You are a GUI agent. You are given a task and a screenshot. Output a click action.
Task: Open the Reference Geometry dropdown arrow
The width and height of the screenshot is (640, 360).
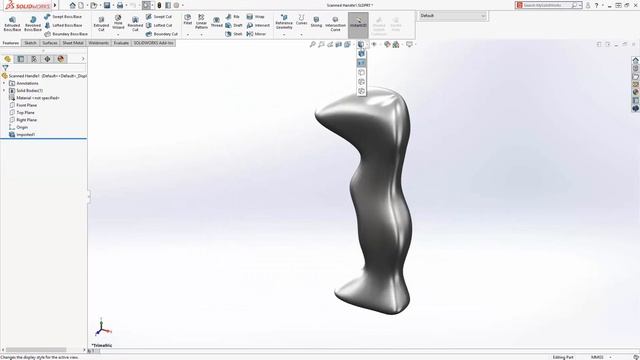point(284,35)
